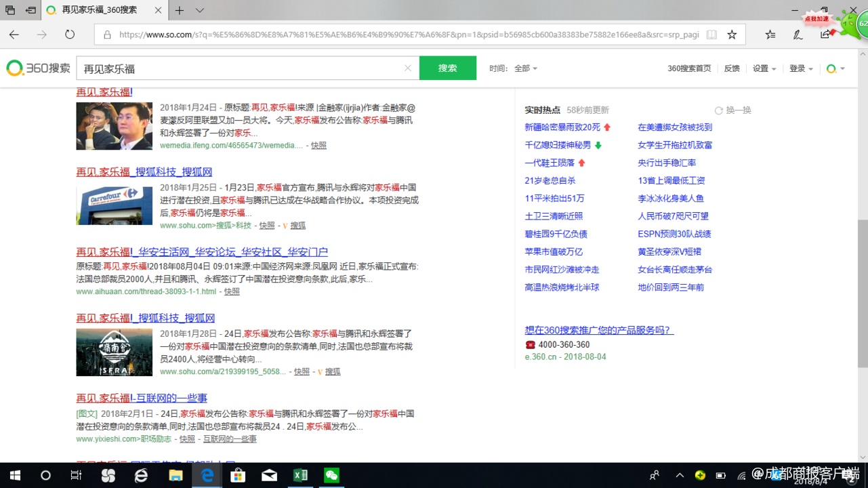
Task: Click the set tabs aside icon
Action: click(30, 10)
